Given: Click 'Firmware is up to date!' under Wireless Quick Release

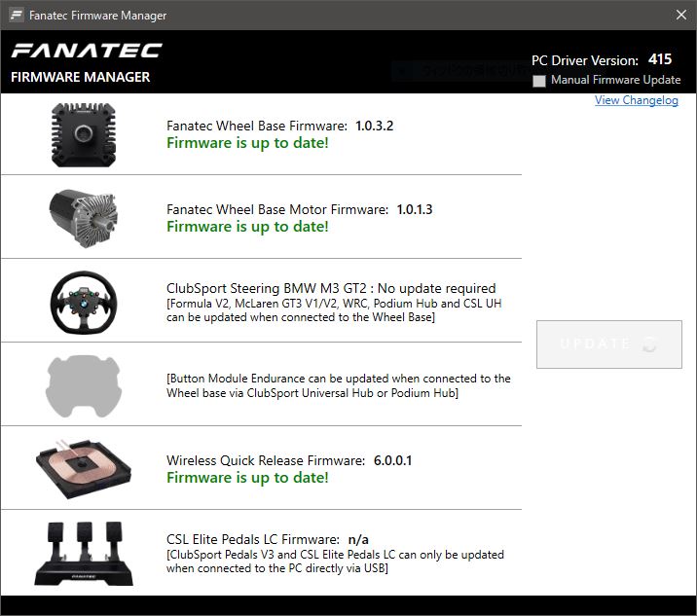Looking at the screenshot, I should 247,478.
